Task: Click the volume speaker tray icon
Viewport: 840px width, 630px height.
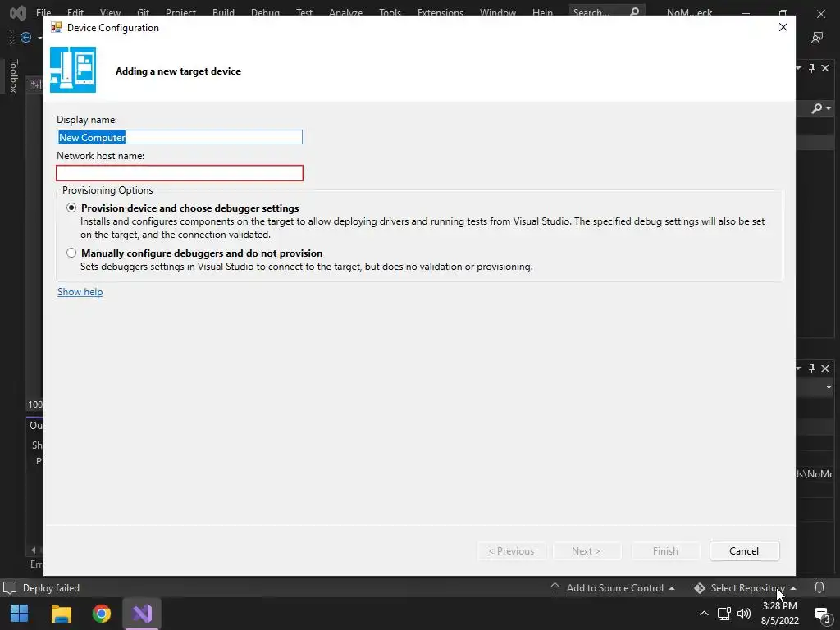Action: click(x=743, y=614)
